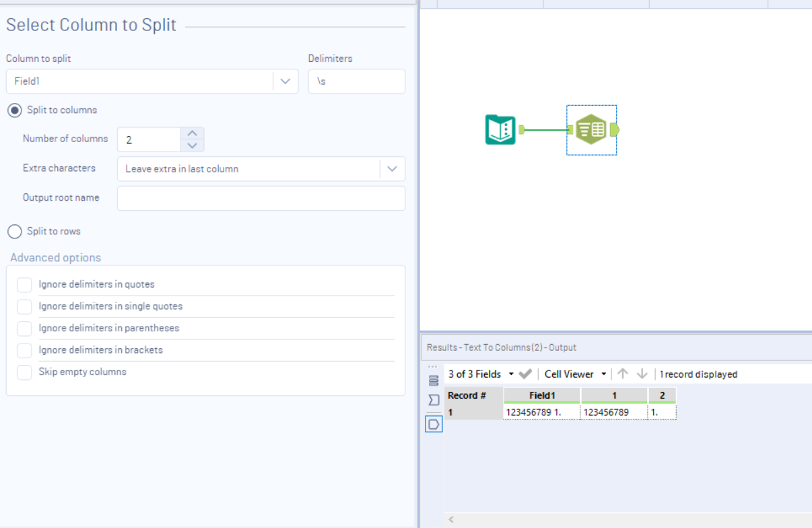Tick Ignore delimiters in parentheses

click(x=25, y=329)
